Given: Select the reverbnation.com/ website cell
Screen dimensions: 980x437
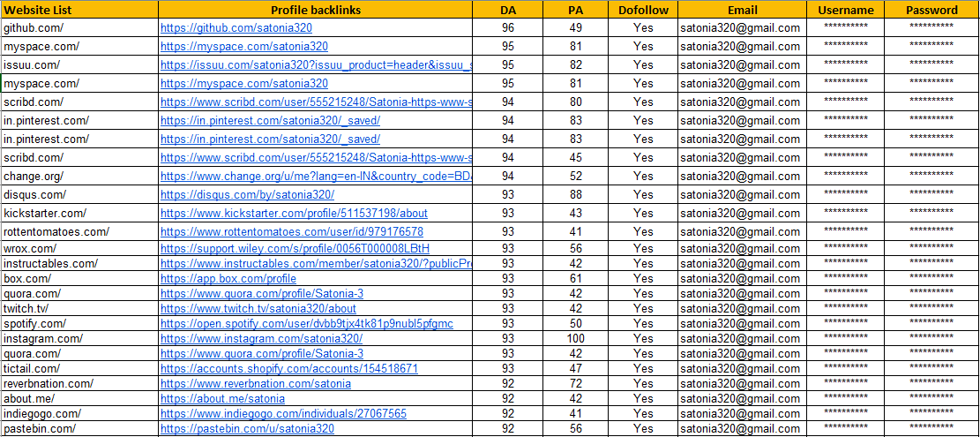Looking at the screenshot, I should tap(79, 384).
